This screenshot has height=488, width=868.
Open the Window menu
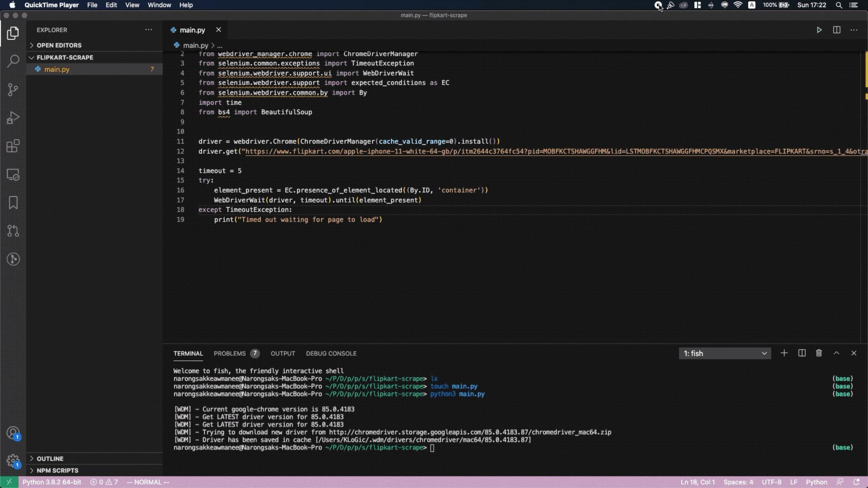click(159, 5)
